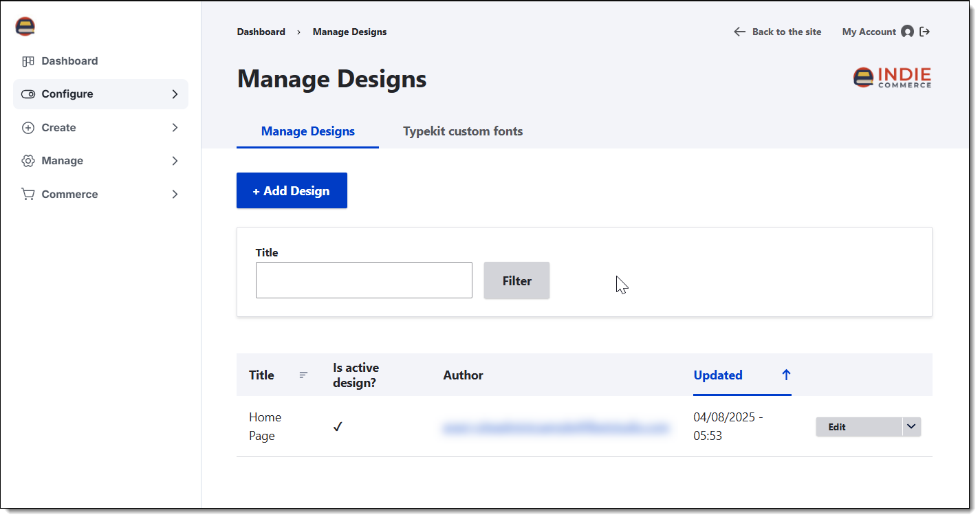The image size is (980, 519).
Task: Click the Dashboard grid icon
Action: (x=28, y=61)
